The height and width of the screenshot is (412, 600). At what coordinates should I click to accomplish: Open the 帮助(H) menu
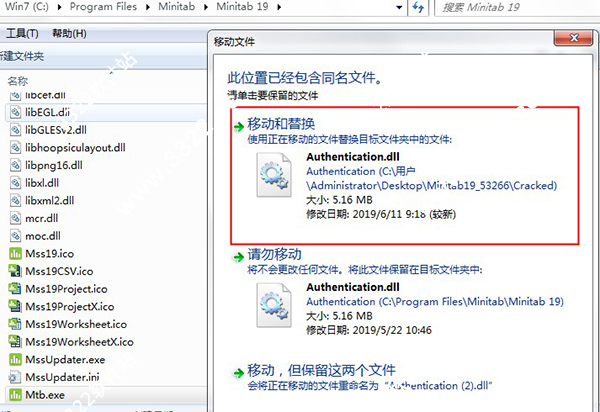69,34
